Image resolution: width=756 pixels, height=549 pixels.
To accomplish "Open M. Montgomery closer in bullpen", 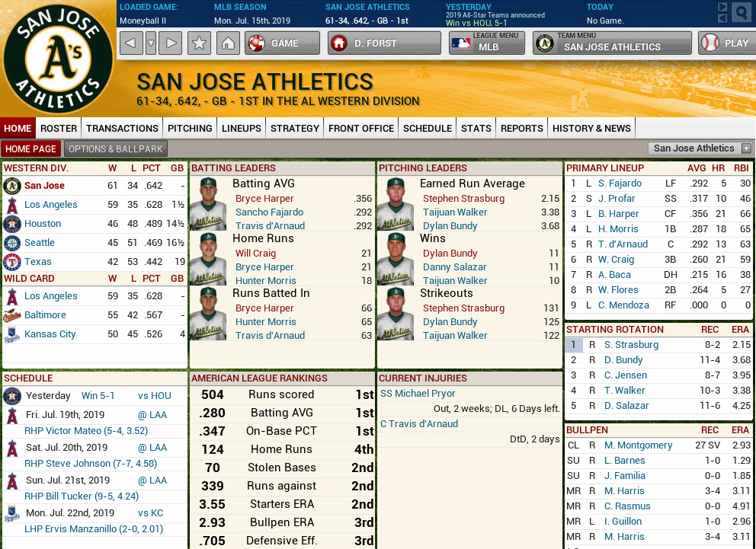I will pyautogui.click(x=638, y=445).
